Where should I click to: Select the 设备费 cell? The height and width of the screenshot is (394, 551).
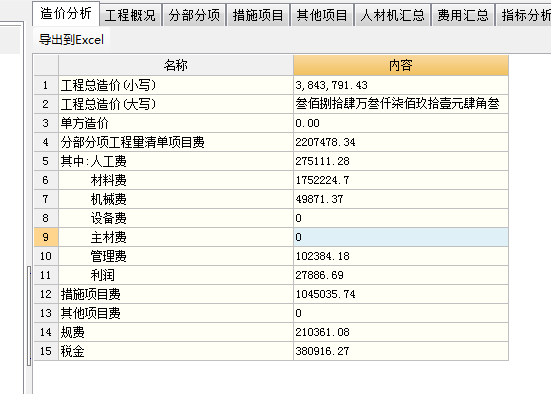click(176, 218)
